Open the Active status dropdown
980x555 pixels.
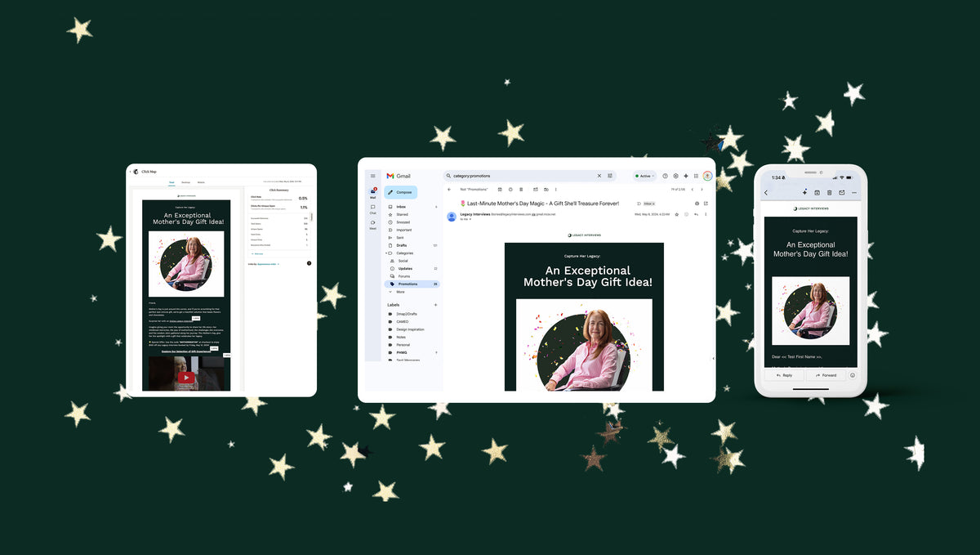click(x=644, y=176)
